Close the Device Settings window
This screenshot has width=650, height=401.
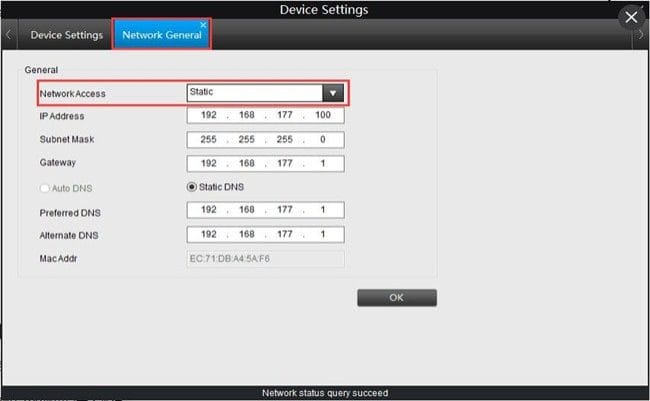(631, 17)
